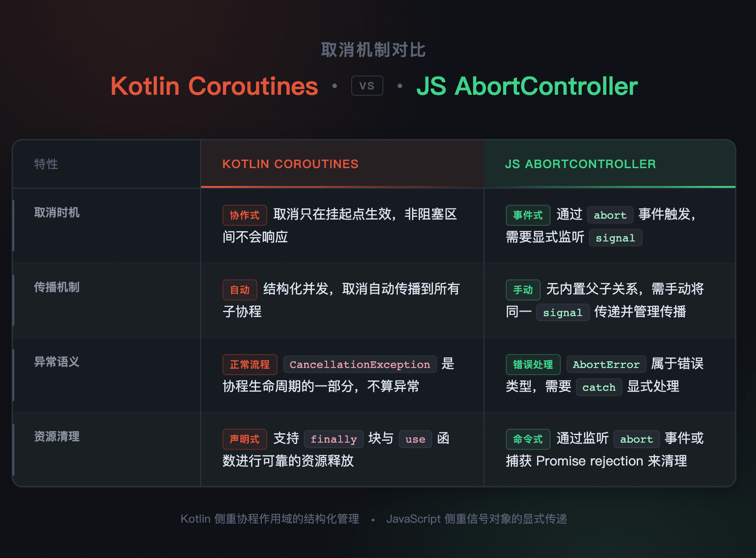Image resolution: width=756 pixels, height=558 pixels.
Task: Select the red "声明式" tag
Action: 244,439
